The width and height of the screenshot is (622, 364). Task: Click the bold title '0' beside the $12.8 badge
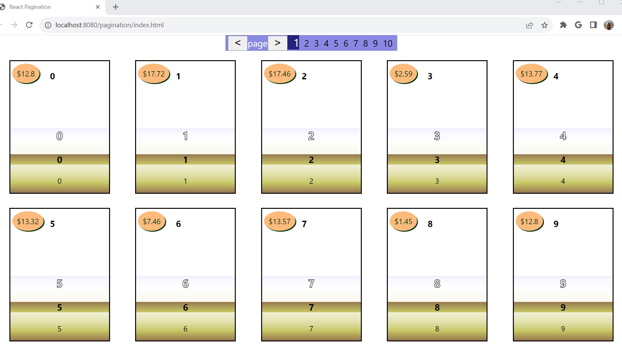52,76
